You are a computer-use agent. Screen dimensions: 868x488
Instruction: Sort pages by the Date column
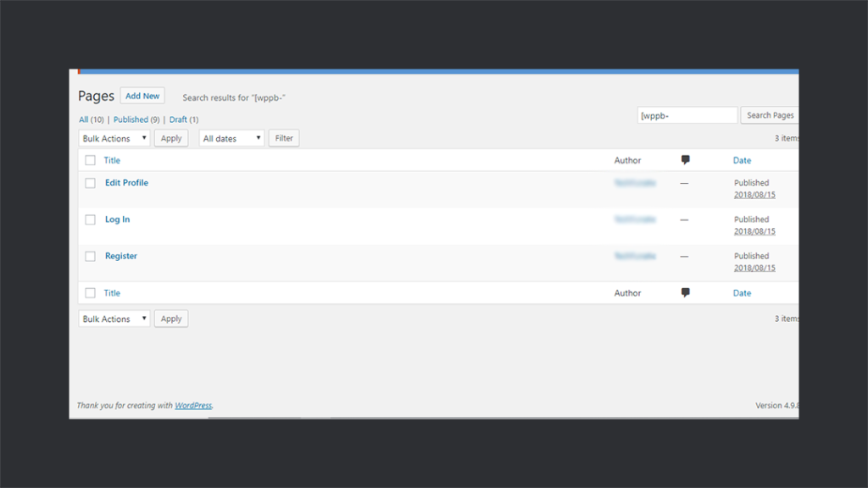coord(742,159)
